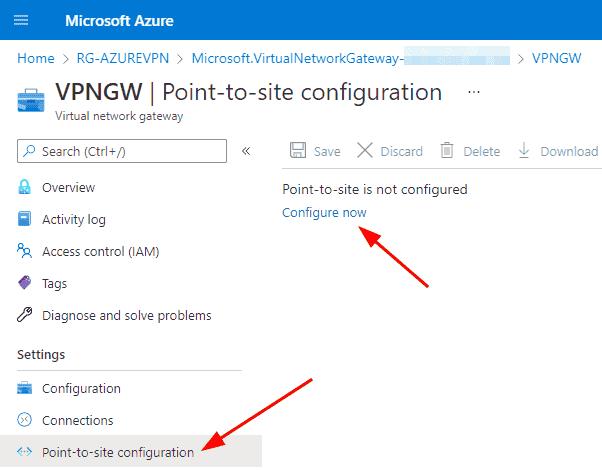The image size is (602, 470).
Task: Click the Search (Ctrl+/) input field
Action: (x=122, y=151)
